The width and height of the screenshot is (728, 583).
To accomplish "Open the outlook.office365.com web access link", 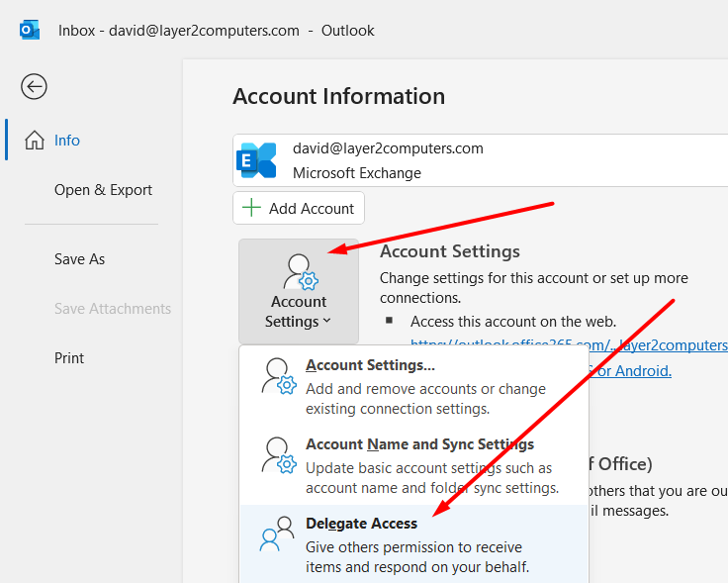I will (569, 345).
